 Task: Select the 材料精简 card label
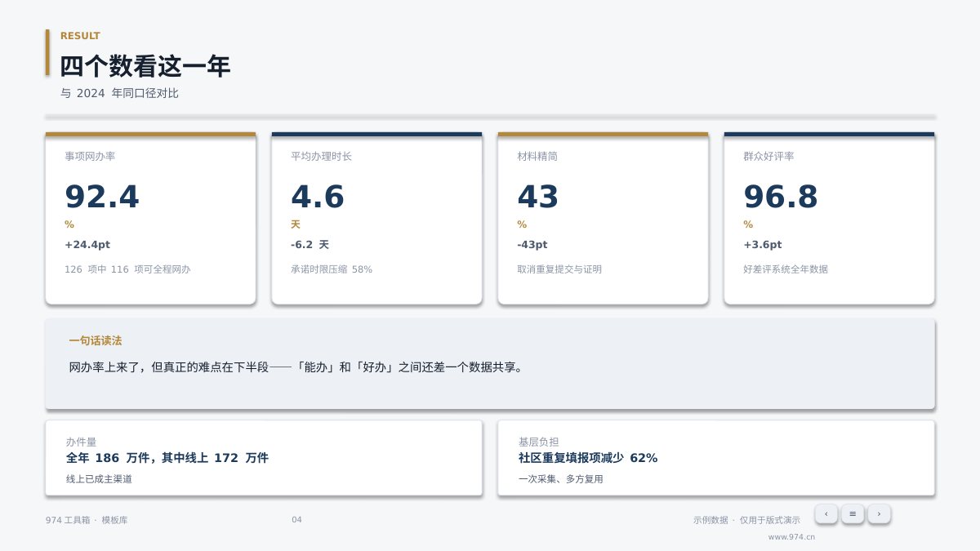tap(537, 156)
